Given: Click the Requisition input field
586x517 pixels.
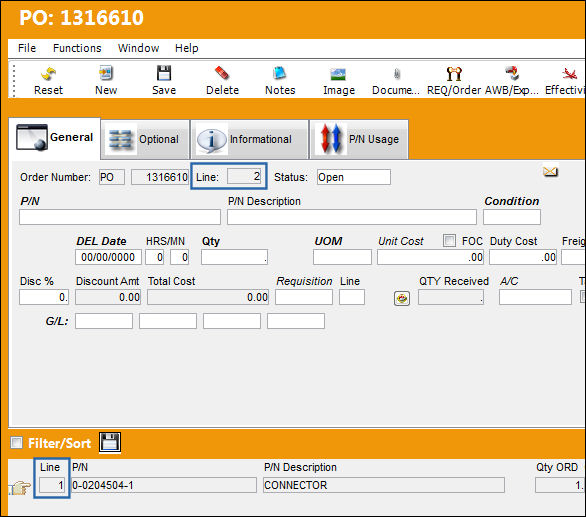Looking at the screenshot, I should 304,297.
